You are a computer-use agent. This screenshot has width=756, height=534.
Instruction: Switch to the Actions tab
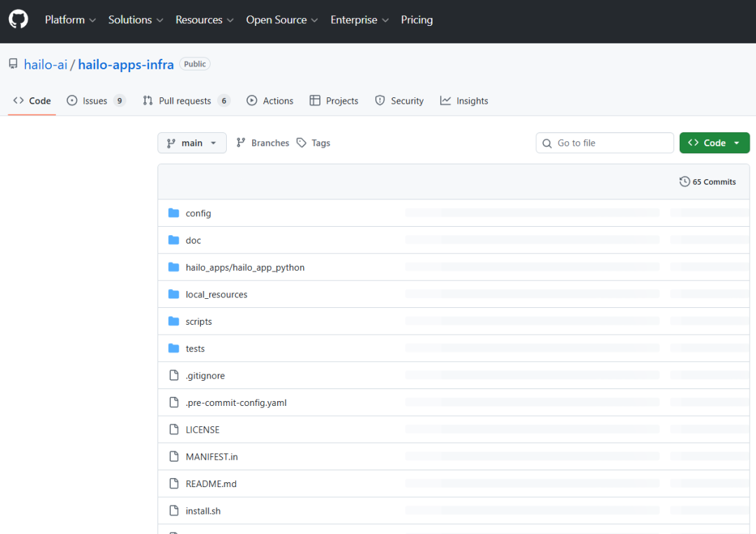coord(270,101)
